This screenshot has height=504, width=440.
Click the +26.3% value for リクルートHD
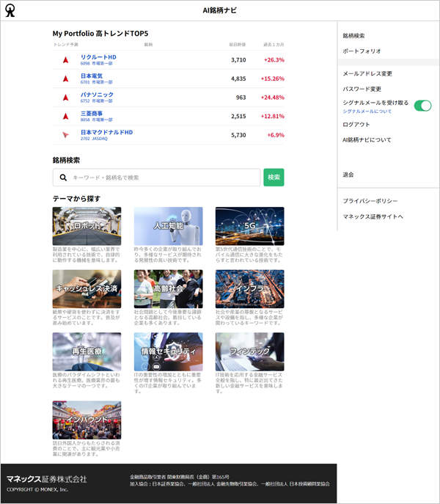point(274,59)
